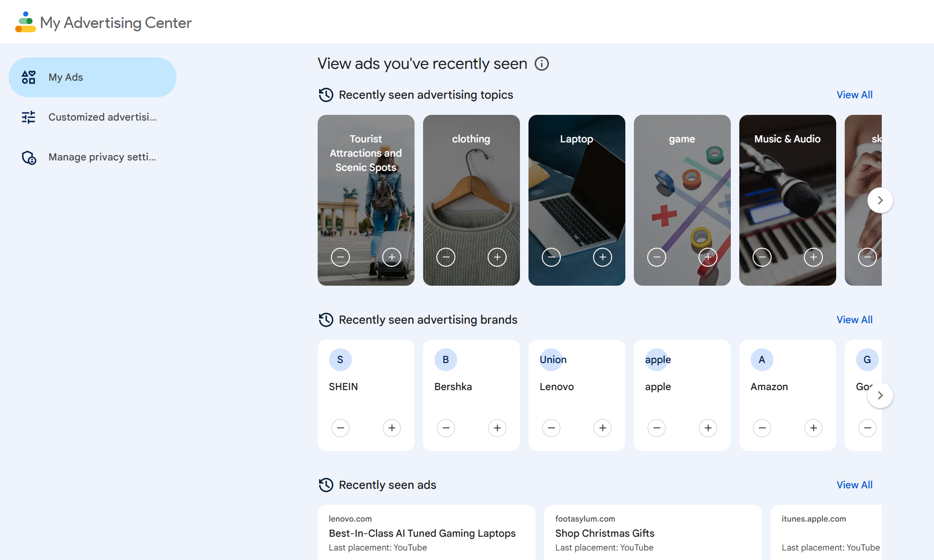Click the history icon beside Recently seen ads

[326, 485]
